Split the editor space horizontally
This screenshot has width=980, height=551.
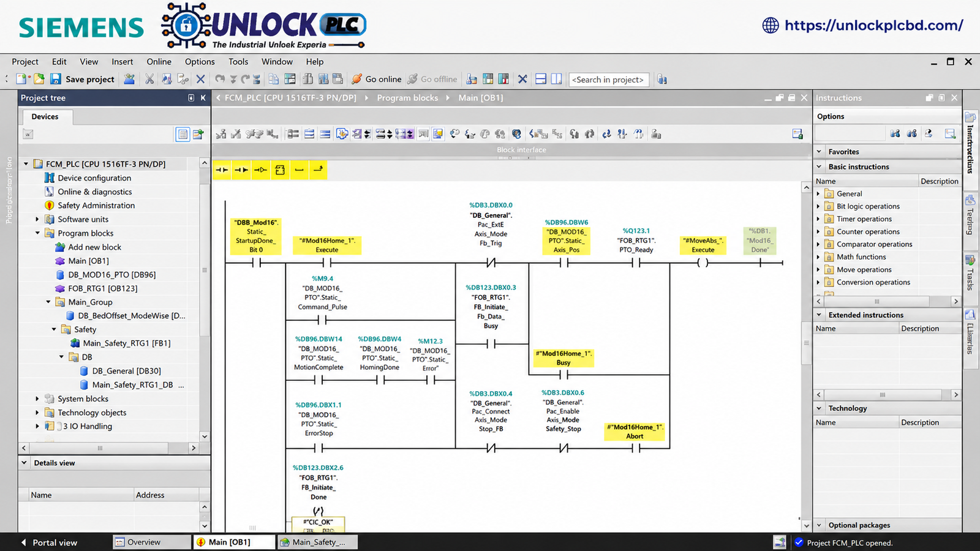[x=541, y=79]
